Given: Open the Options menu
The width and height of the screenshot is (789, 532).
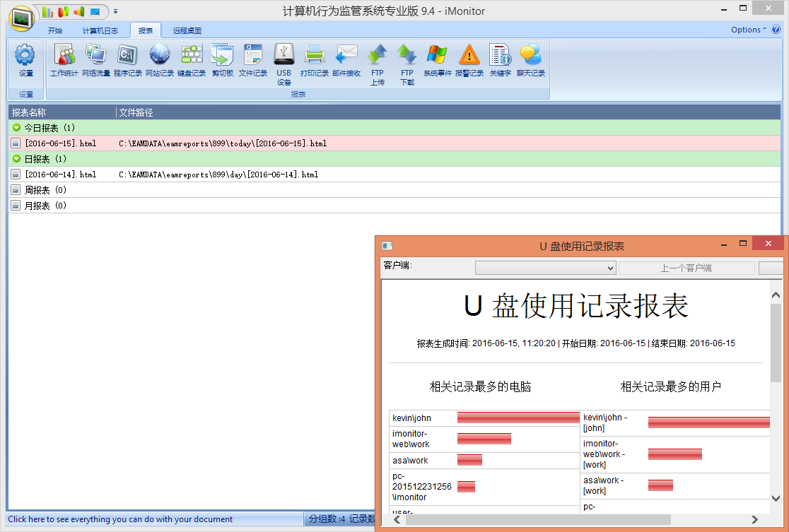Looking at the screenshot, I should pos(748,30).
